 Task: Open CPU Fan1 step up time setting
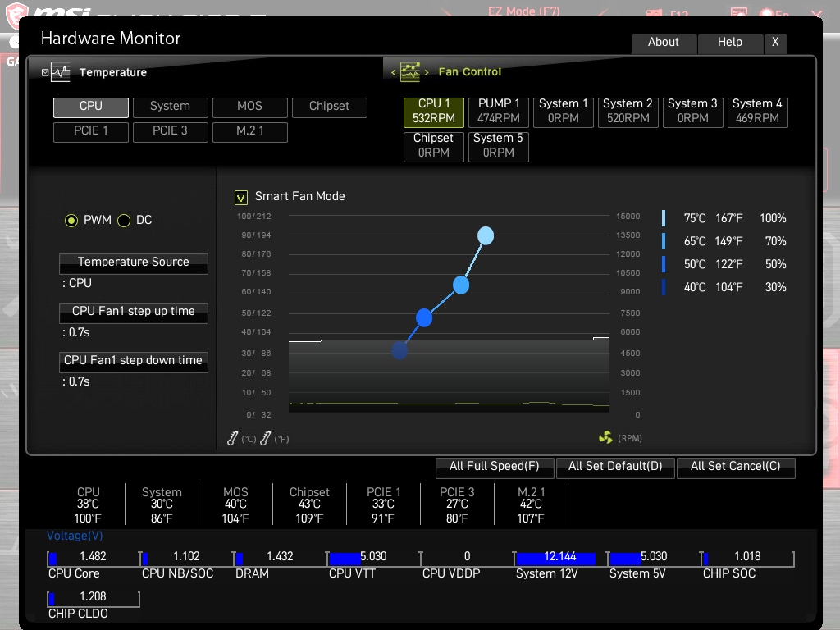134,313
